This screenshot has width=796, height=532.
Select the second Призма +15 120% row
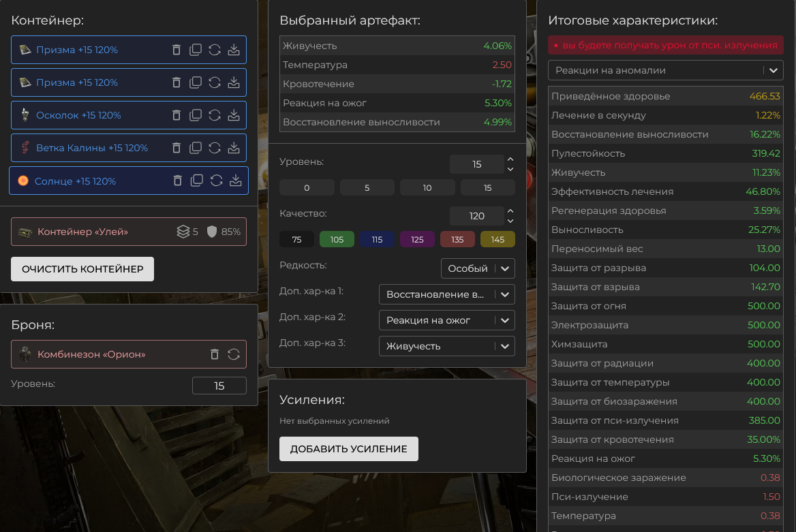[129, 82]
